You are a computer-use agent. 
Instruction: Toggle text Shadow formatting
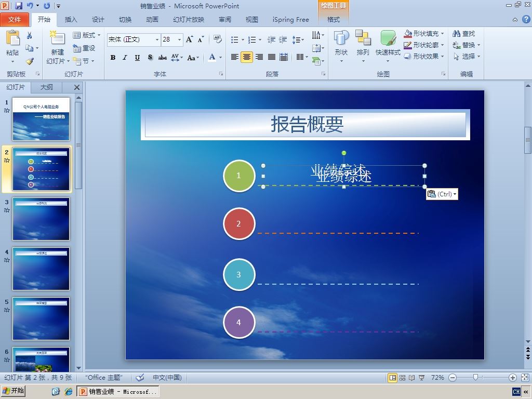tap(150, 58)
